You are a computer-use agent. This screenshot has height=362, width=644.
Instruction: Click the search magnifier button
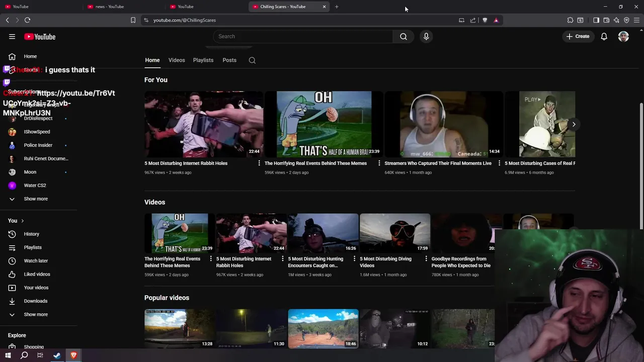[404, 36]
